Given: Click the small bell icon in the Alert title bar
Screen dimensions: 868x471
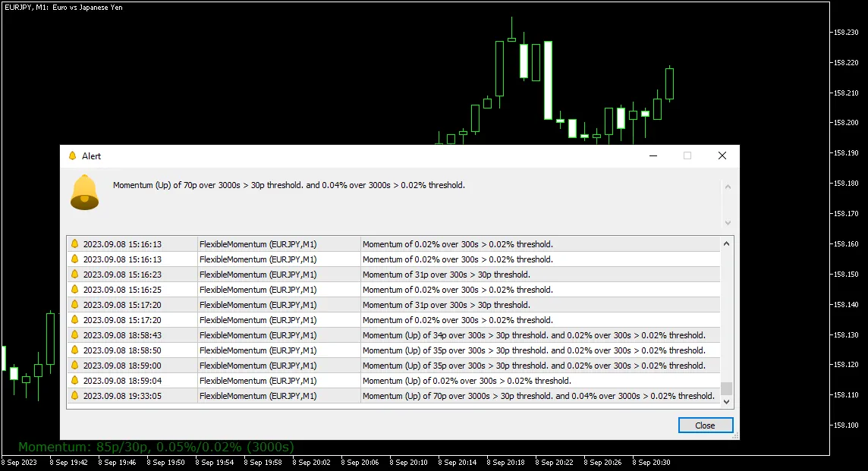Looking at the screenshot, I should [73, 155].
